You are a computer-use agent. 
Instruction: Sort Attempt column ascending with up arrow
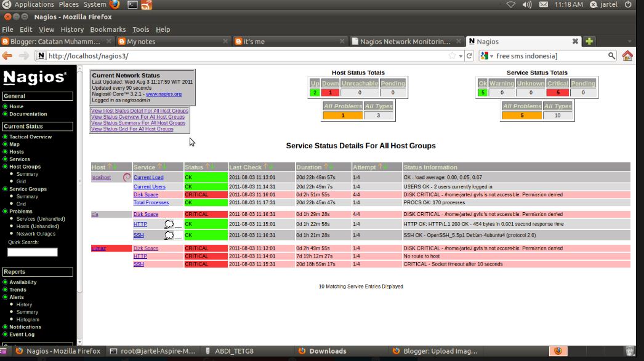pos(380,167)
